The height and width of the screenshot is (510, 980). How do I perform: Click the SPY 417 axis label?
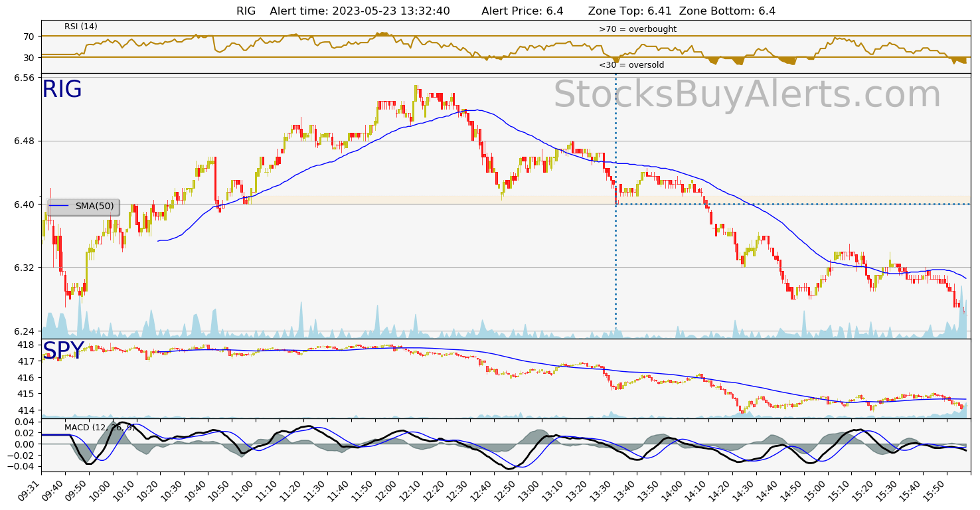[27, 361]
